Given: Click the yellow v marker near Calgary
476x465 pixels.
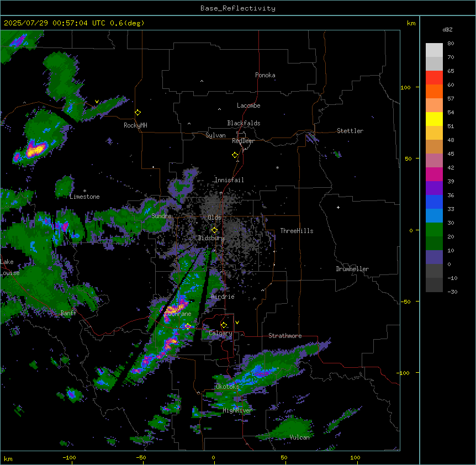Looking at the screenshot, I should [237, 323].
